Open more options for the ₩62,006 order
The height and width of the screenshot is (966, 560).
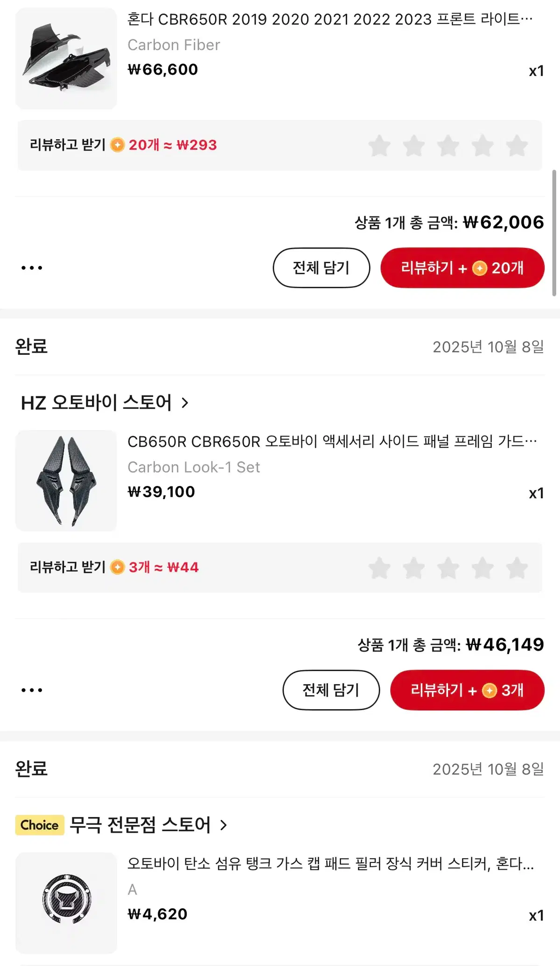click(32, 268)
